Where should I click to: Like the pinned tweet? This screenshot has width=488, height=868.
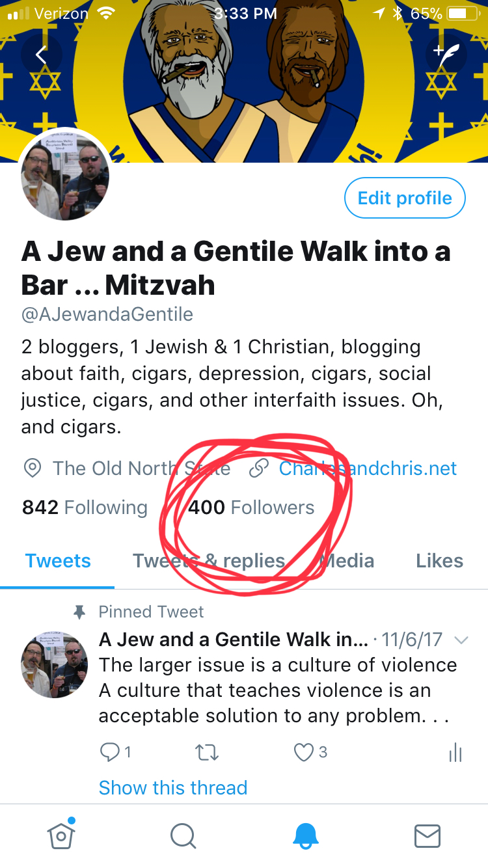tap(304, 753)
